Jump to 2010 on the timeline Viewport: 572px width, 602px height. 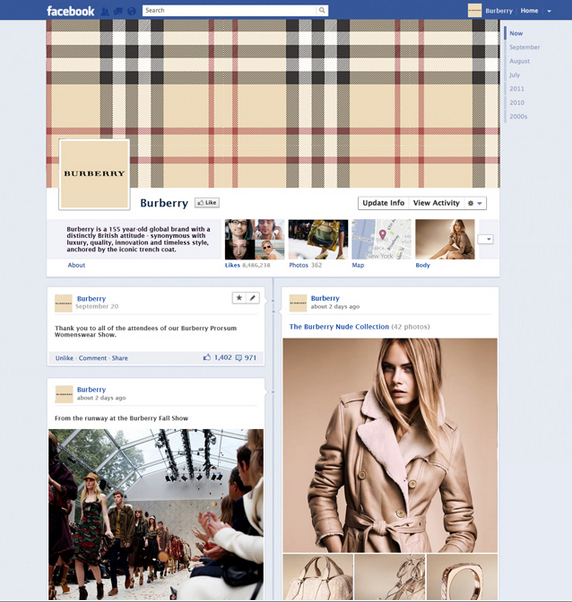point(517,103)
